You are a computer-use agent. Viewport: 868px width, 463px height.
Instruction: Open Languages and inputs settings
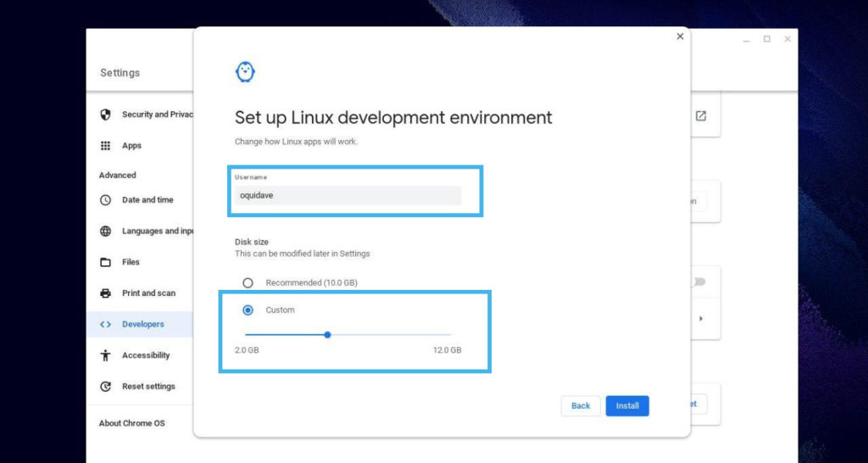140,231
